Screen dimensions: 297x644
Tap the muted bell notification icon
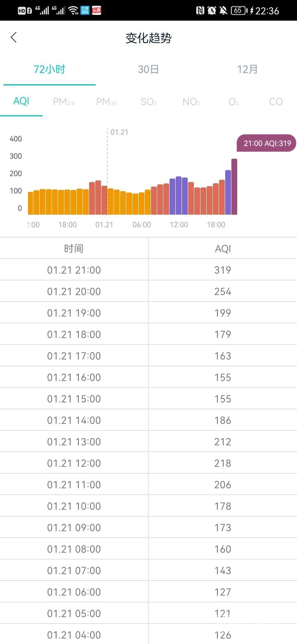click(223, 10)
